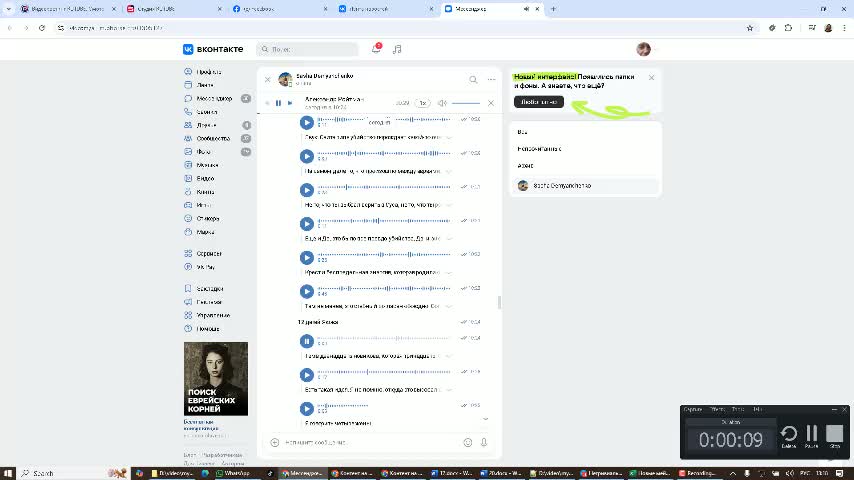Go to Лента news feed in sidebar
The height and width of the screenshot is (480, 854).
pyautogui.click(x=205, y=85)
